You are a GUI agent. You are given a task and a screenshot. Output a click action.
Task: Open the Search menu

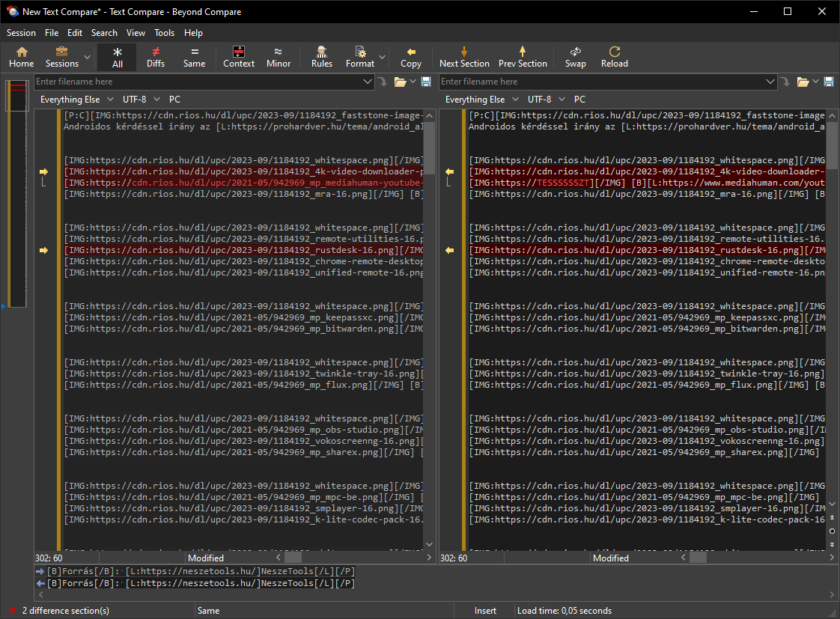click(104, 33)
